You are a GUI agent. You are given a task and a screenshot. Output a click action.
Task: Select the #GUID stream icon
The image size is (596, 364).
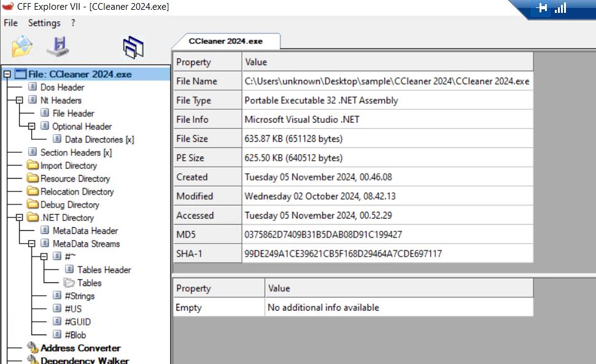click(x=57, y=322)
